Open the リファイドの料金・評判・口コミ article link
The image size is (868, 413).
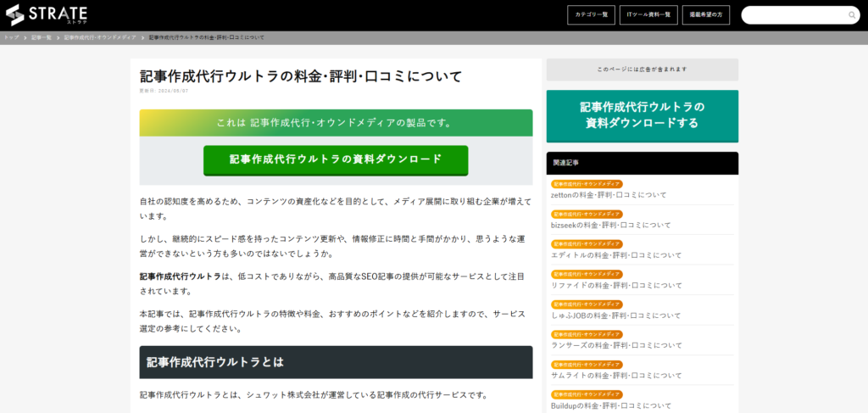(616, 286)
